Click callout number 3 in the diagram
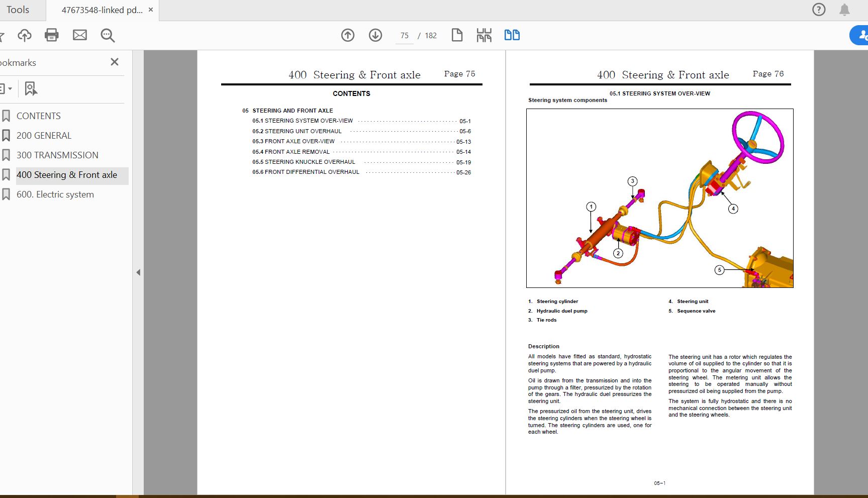This screenshot has width=868, height=498. pyautogui.click(x=632, y=181)
